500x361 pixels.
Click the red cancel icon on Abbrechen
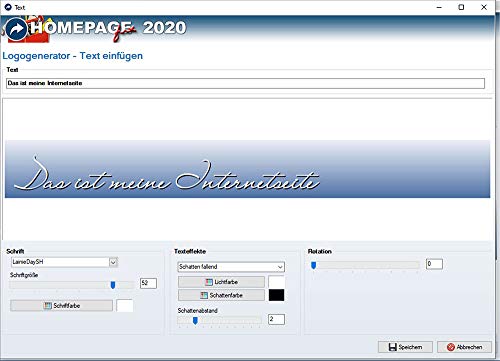point(451,347)
